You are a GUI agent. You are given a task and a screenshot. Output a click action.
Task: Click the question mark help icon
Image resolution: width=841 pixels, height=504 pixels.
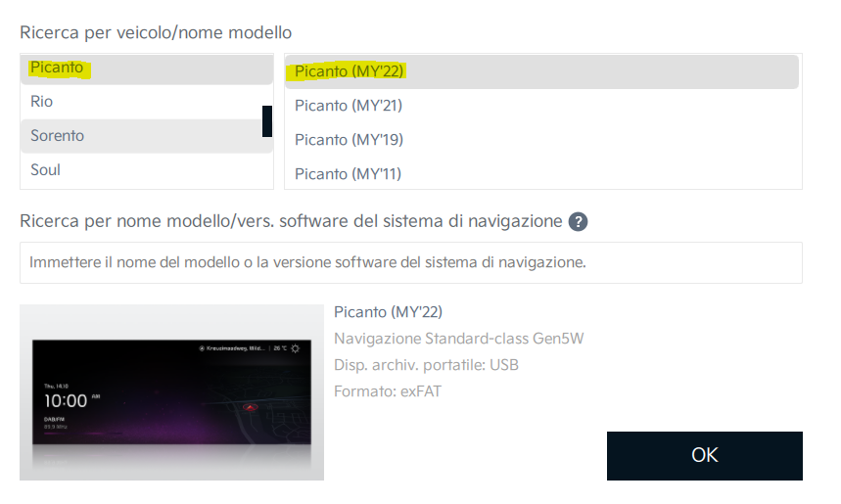tap(578, 221)
